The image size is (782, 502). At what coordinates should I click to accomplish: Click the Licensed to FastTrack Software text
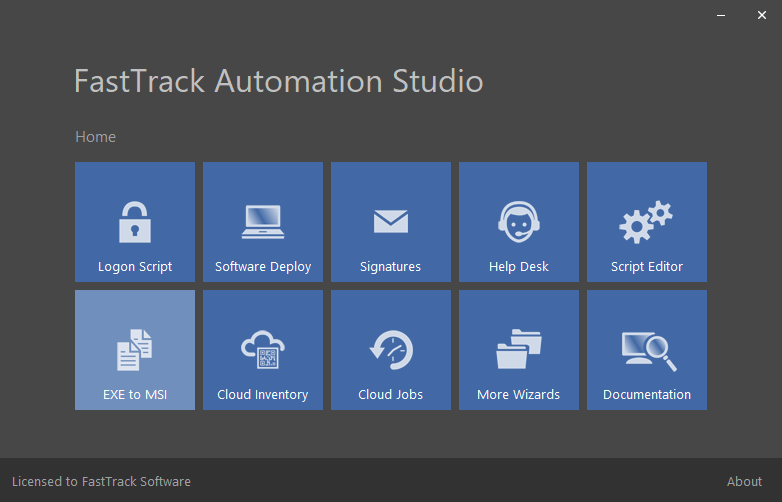click(x=101, y=482)
